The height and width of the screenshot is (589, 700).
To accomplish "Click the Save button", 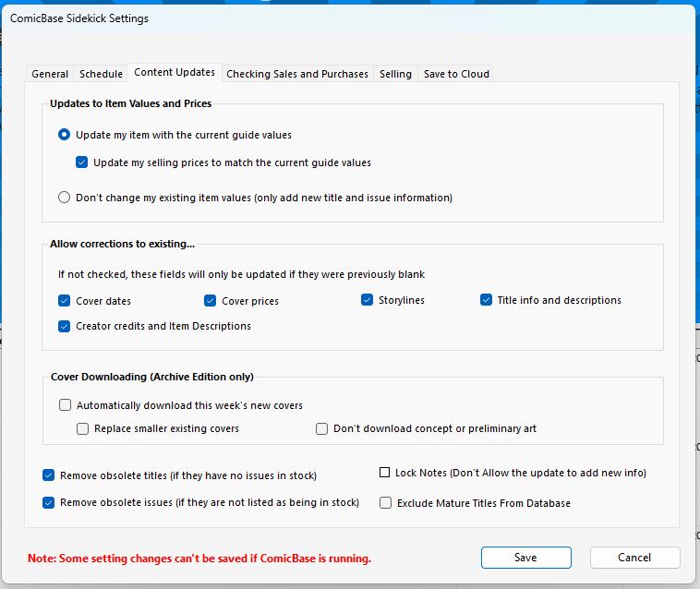I will 525,558.
